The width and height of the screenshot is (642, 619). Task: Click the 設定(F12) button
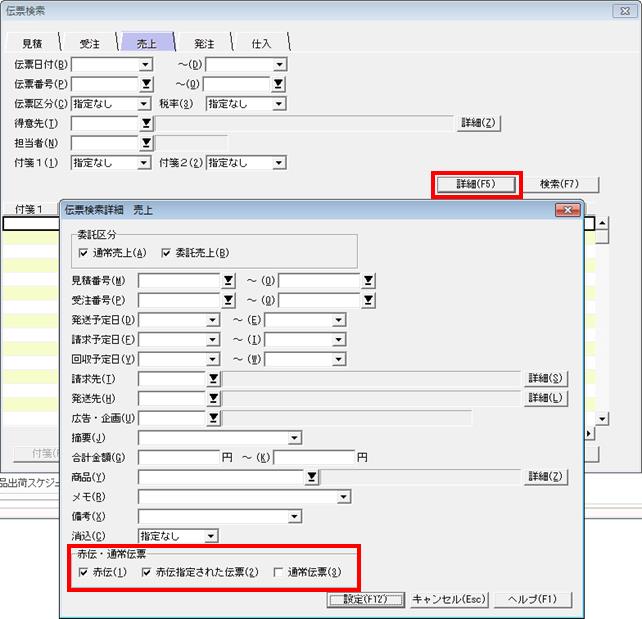(366, 600)
